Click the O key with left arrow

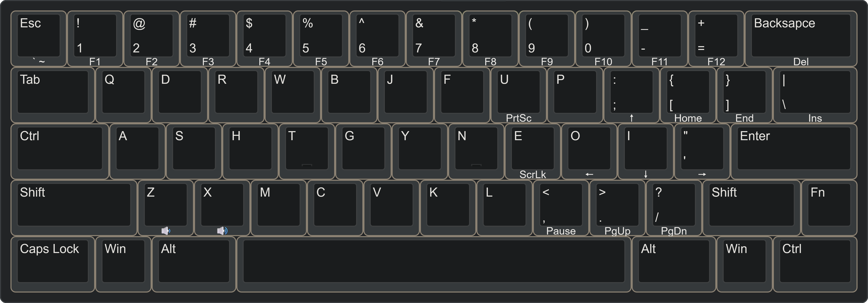589,151
